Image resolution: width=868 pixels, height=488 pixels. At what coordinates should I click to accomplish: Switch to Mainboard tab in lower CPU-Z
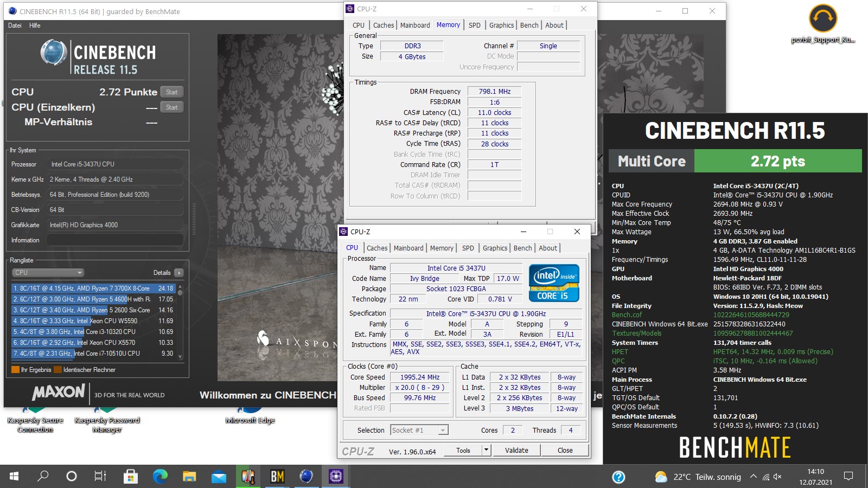click(409, 248)
